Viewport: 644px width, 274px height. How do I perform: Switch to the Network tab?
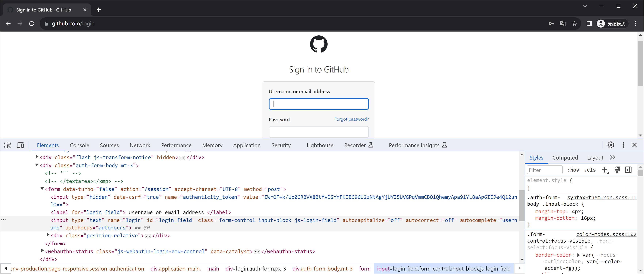coord(140,145)
